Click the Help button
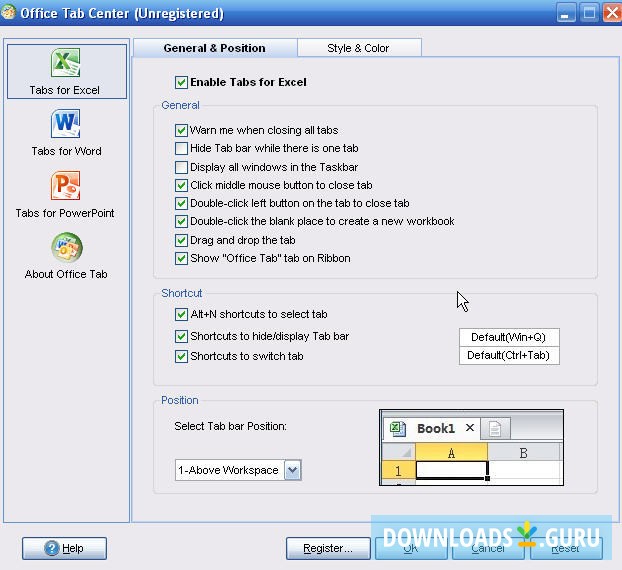The image size is (622, 570). click(x=64, y=549)
